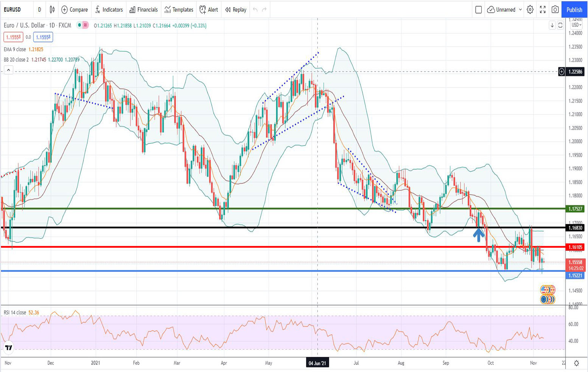
Task: Open the candlestick chart style selector
Action: pos(52,9)
